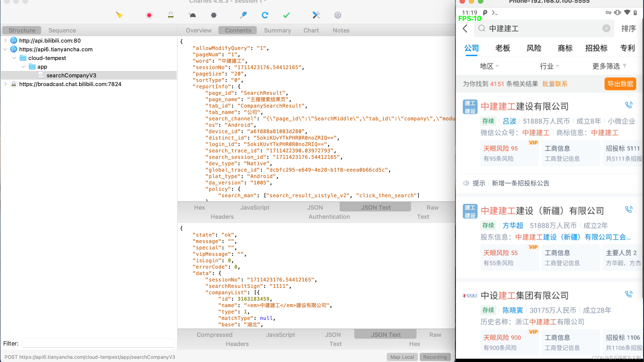
Task: Show response Compressed view
Action: pos(214,335)
